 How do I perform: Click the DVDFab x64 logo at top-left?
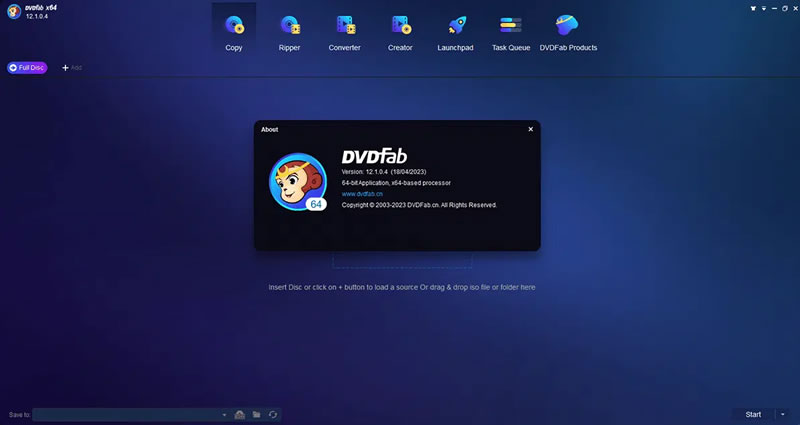click(x=14, y=11)
